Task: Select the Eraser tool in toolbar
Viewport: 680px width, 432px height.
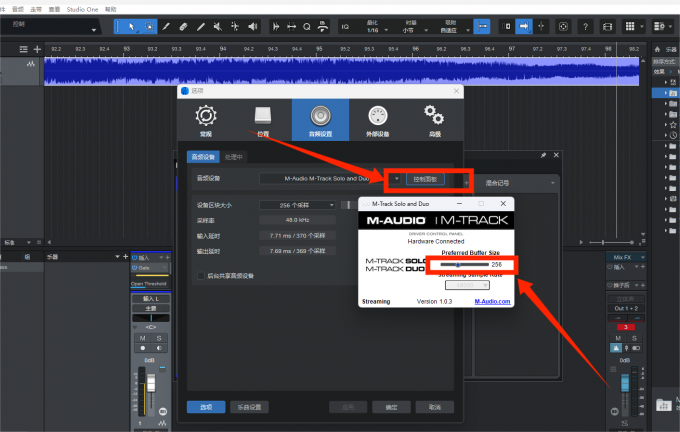Action: (184, 25)
